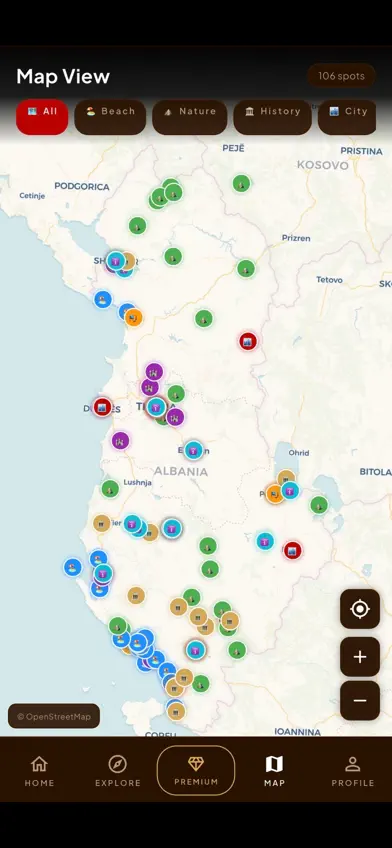The height and width of the screenshot is (848, 392).
Task: Tap the cyan marker west of the southeast red marker
Action: point(265,541)
